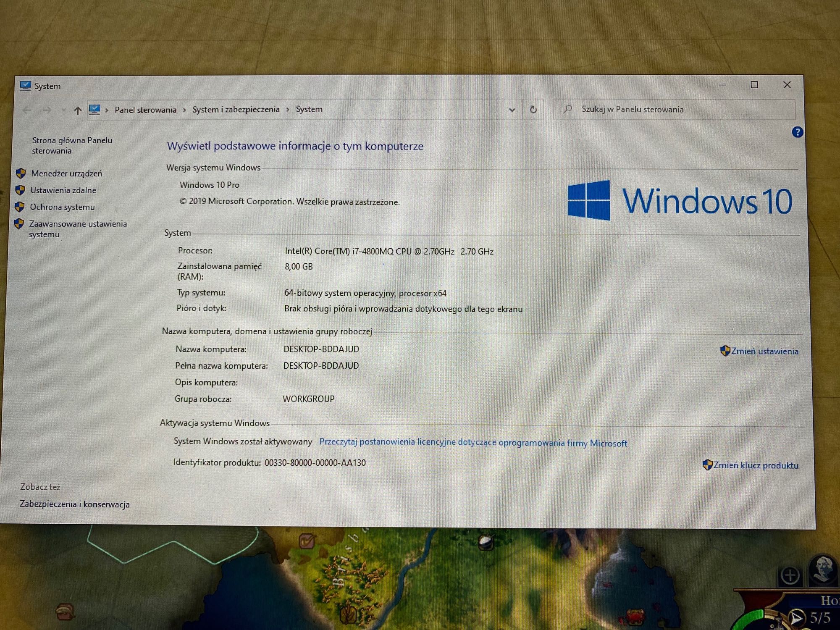840x630 pixels.
Task: Open Zaawansowane ustawienia systemu link
Action: click(78, 229)
